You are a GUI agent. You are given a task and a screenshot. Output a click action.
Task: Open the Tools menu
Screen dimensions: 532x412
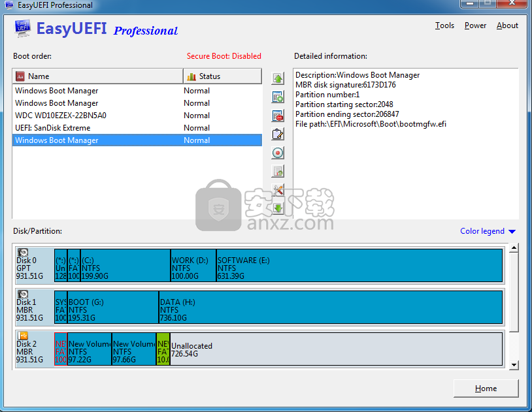click(444, 25)
